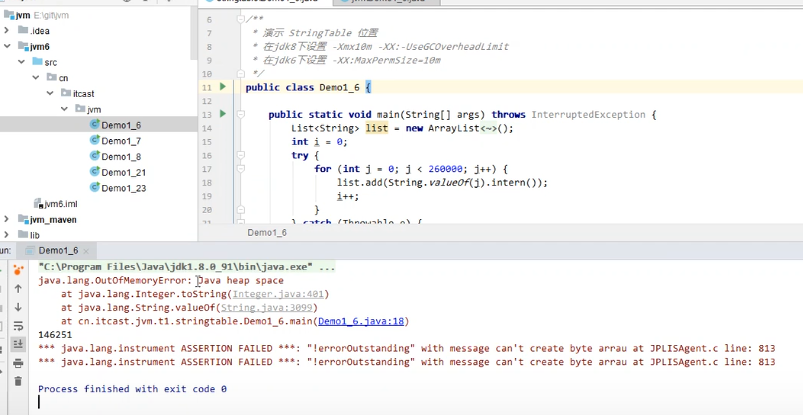Click fold end marker at line 20
803x415 pixels.
pyautogui.click(x=241, y=209)
